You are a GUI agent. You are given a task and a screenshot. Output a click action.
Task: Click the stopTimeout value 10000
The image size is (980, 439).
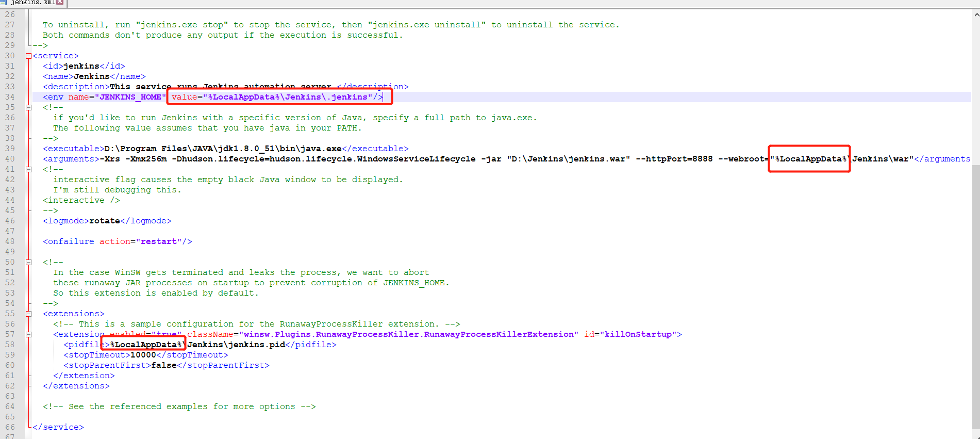[x=143, y=355]
